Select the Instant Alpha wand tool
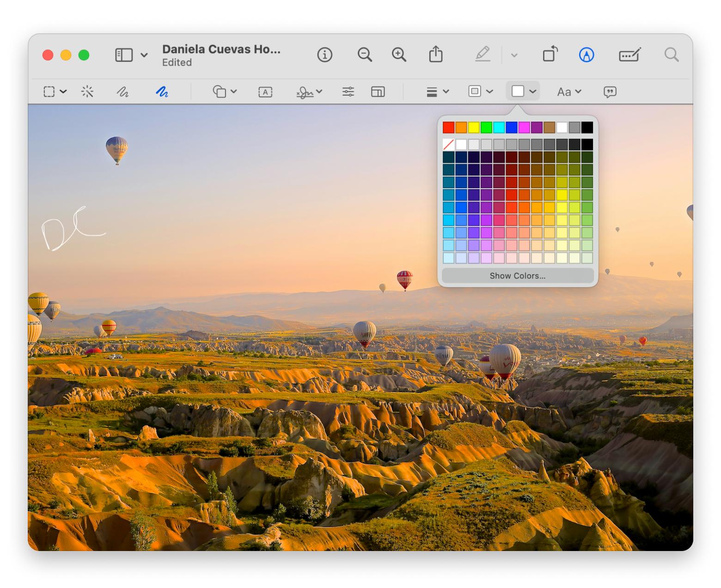Screen dimensions: 721x588 point(87,92)
